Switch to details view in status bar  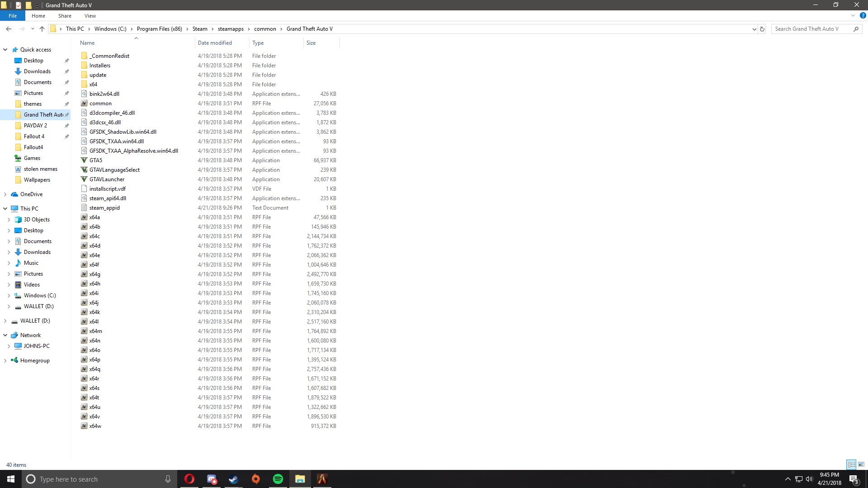[x=851, y=465]
